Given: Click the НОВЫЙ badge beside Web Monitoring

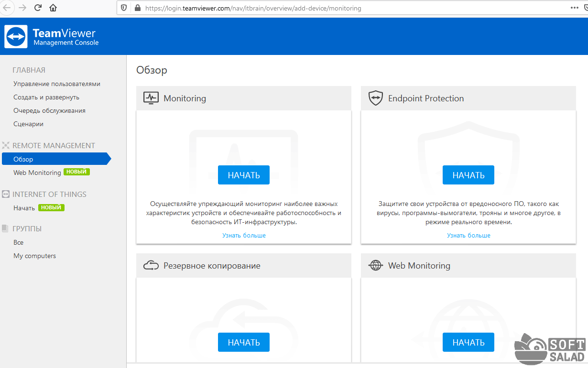Looking at the screenshot, I should 77,172.
